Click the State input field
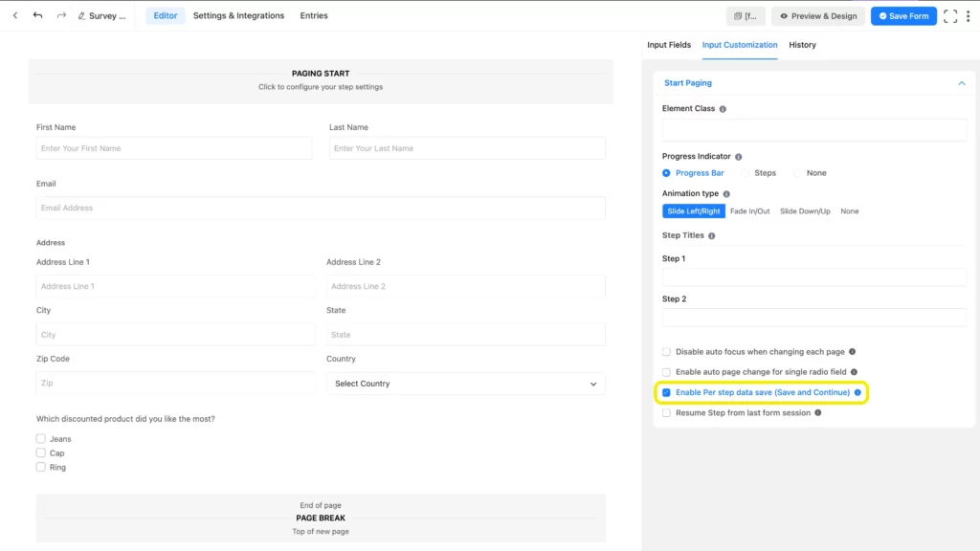The image size is (980, 551). coord(466,335)
